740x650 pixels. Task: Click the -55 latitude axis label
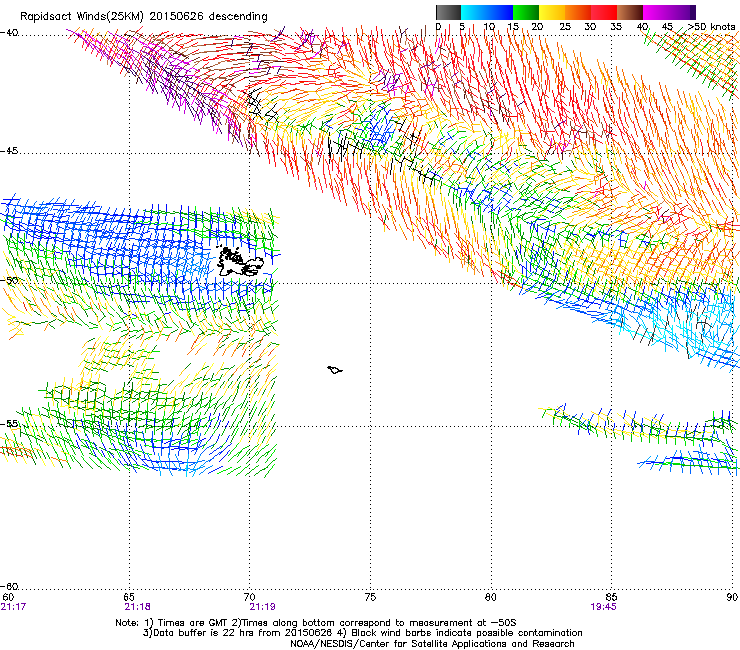point(9,424)
